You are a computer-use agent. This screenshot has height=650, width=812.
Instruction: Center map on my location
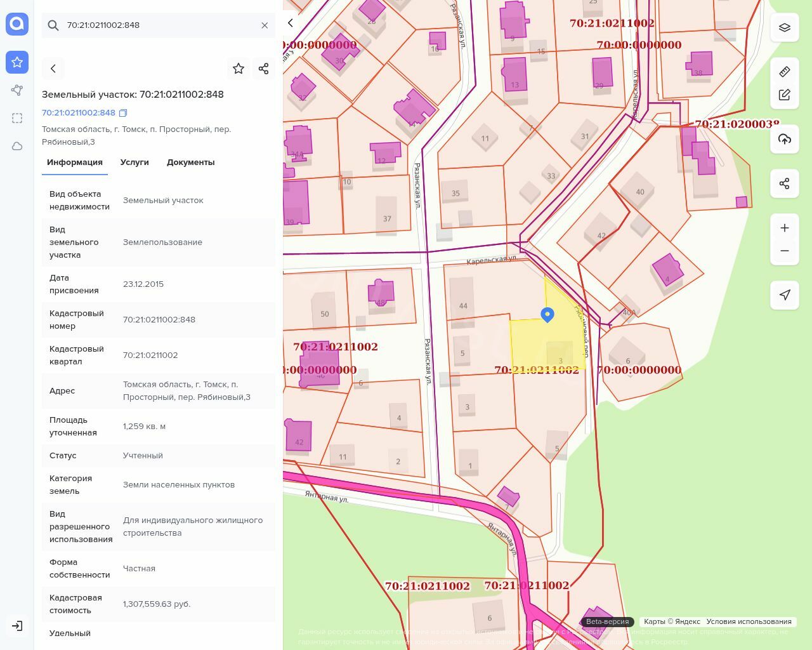[x=785, y=295]
